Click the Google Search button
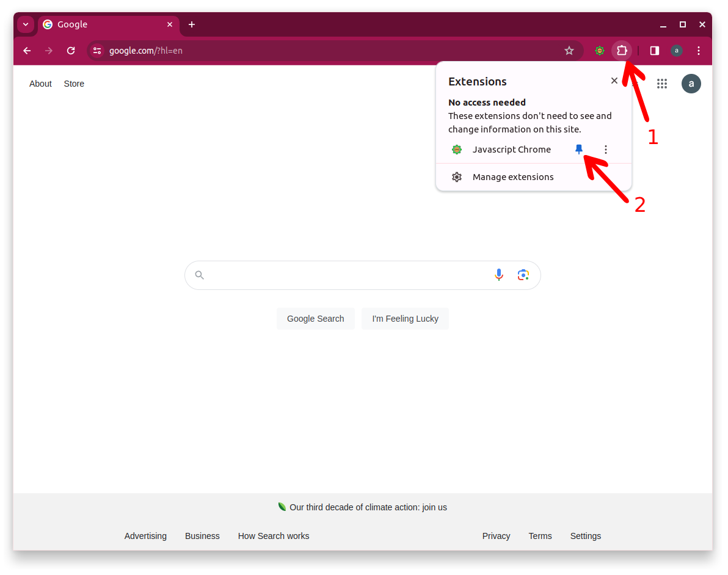The width and height of the screenshot is (728, 575). pos(316,319)
